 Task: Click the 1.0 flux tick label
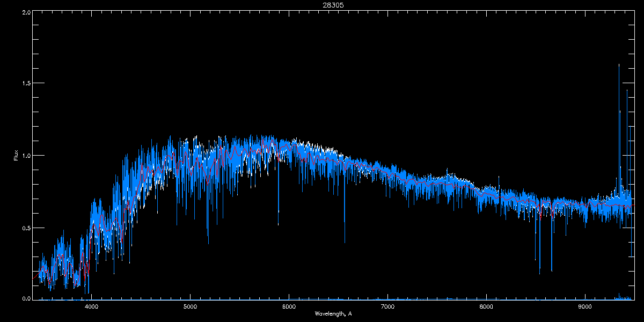26,156
